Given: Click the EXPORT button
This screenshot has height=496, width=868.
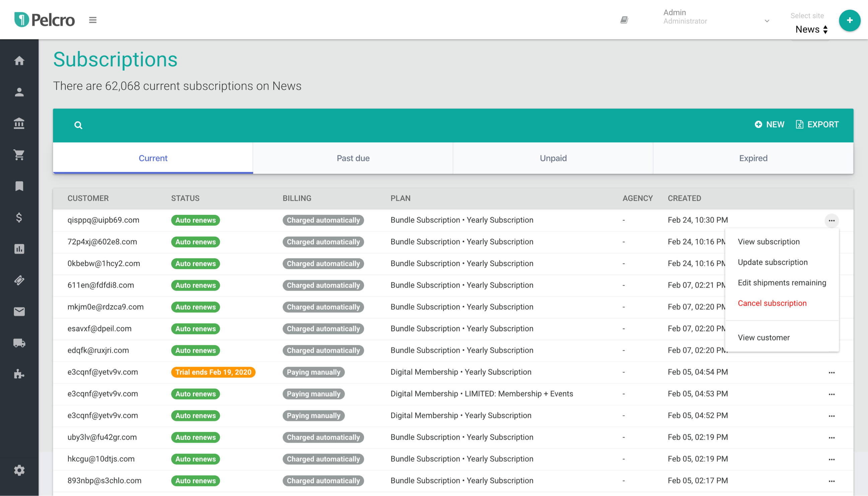Looking at the screenshot, I should pos(817,124).
